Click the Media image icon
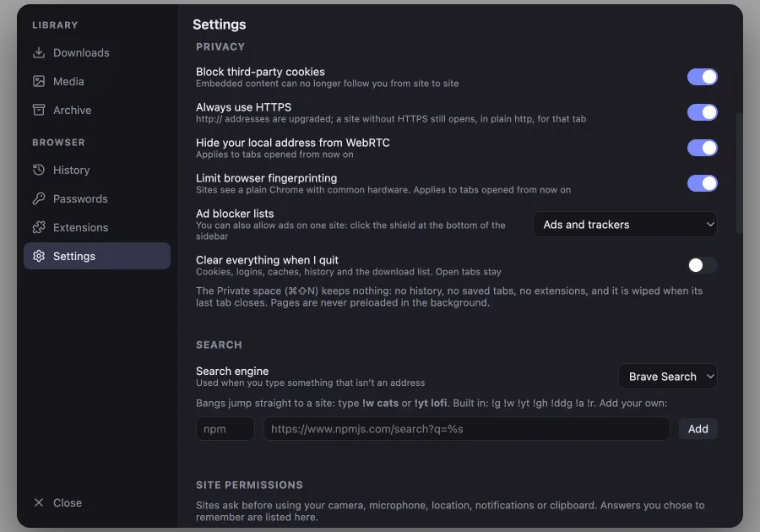This screenshot has height=532, width=760. click(39, 81)
